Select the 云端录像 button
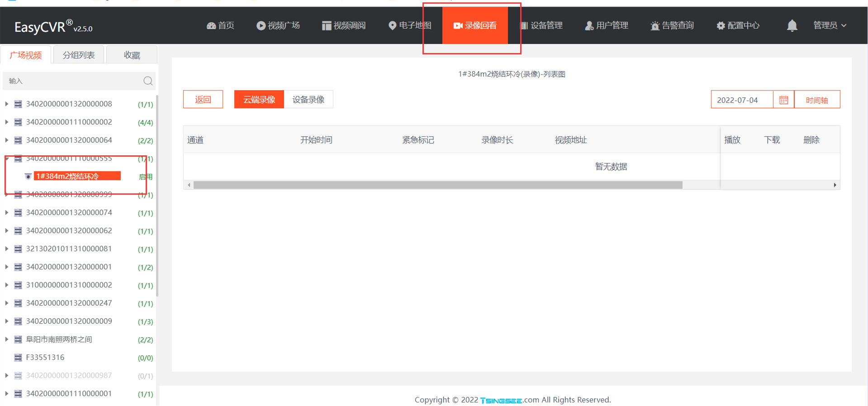 pyautogui.click(x=259, y=100)
